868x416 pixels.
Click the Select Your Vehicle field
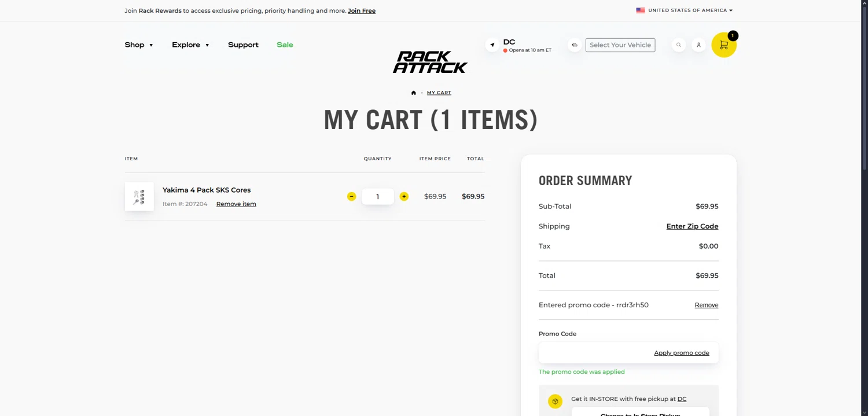click(x=620, y=45)
